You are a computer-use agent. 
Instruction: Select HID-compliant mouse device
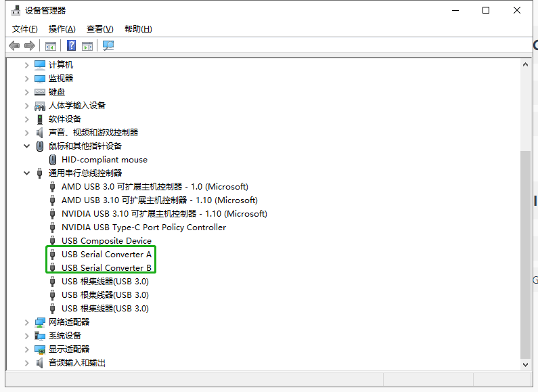(104, 160)
